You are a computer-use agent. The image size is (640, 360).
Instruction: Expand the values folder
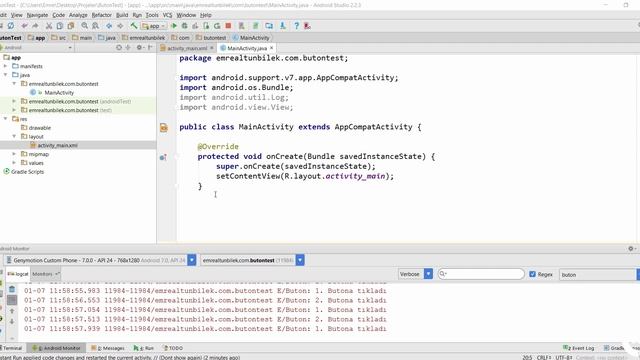pos(14,162)
